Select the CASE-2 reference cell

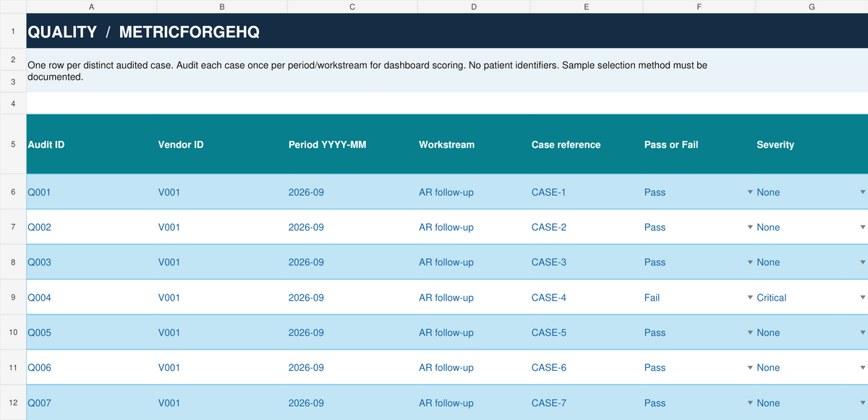tap(587, 227)
